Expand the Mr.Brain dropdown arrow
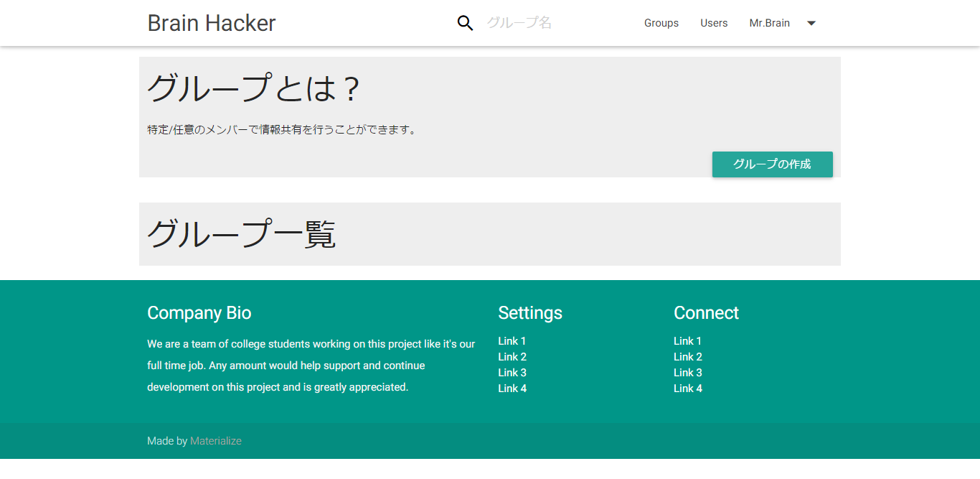Image resolution: width=980 pixels, height=479 pixels. point(811,23)
